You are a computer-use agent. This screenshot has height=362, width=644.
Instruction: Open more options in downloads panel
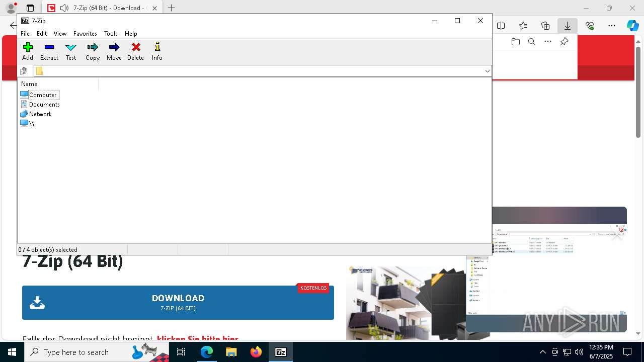pyautogui.click(x=548, y=42)
